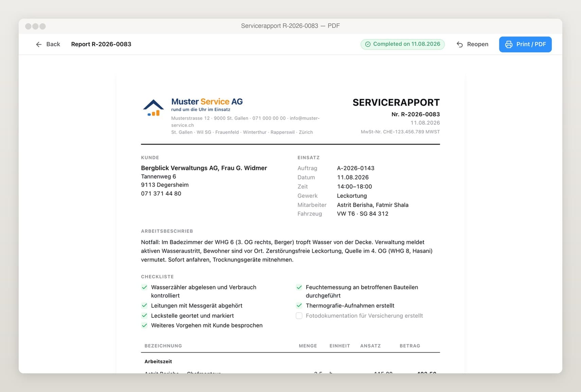The image size is (581, 392).
Task: Click the 'Report R-2026-0083' header title
Action: coord(101,44)
